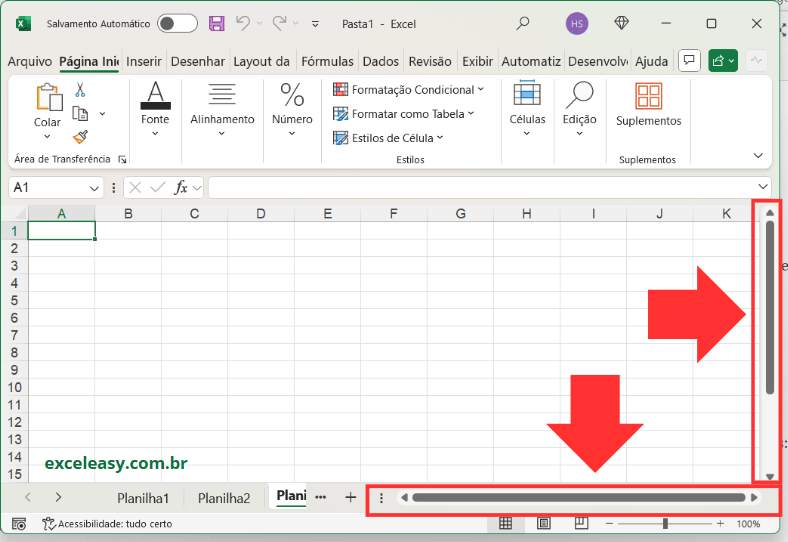This screenshot has width=788, height=542.
Task: Click the Undo arrow icon
Action: click(x=242, y=23)
